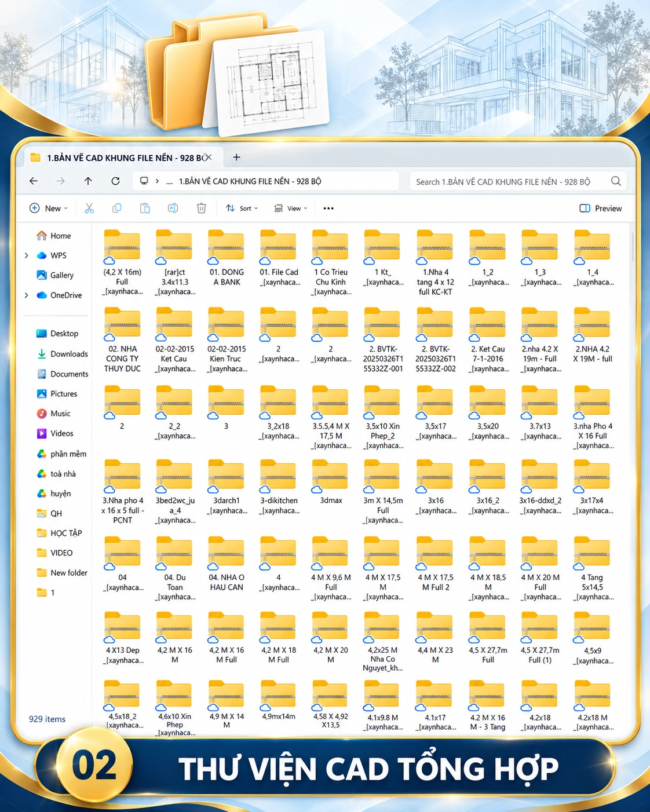Viewport: 650px width, 812px height.
Task: Expand the OneDrive tree node
Action: pos(27,295)
